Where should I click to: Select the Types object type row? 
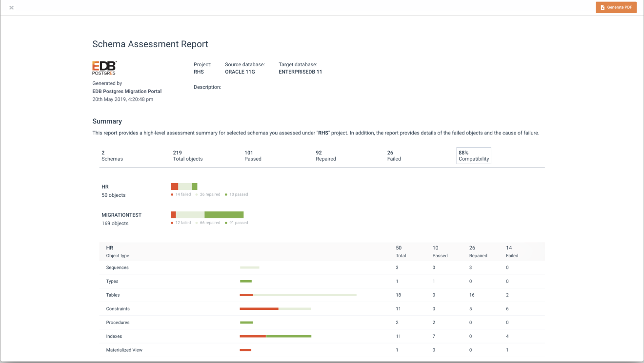coord(322,281)
